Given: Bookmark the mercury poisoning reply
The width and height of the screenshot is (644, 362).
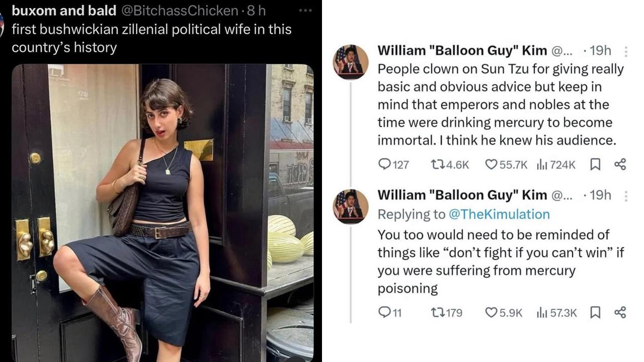Looking at the screenshot, I should [595, 313].
